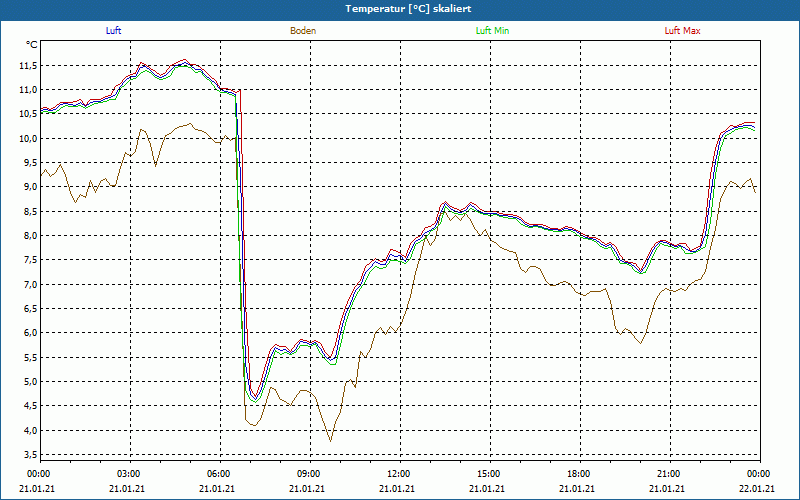Image resolution: width=800 pixels, height=500 pixels.
Task: Click the 5,5 y-axis value
Action: point(30,357)
